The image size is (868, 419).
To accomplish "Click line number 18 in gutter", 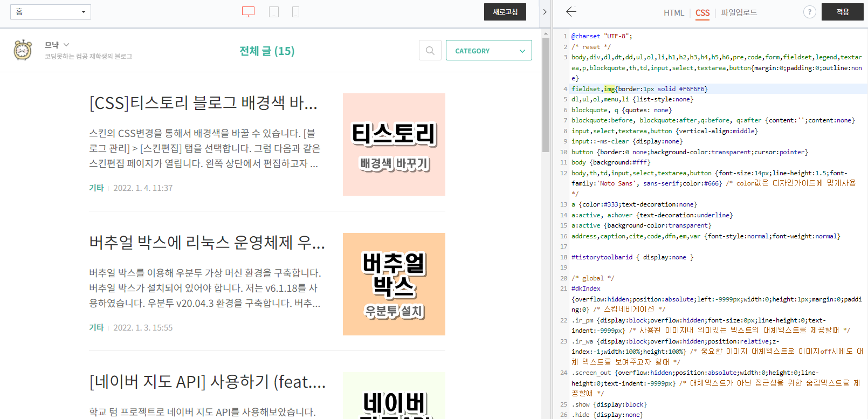I will [563, 257].
